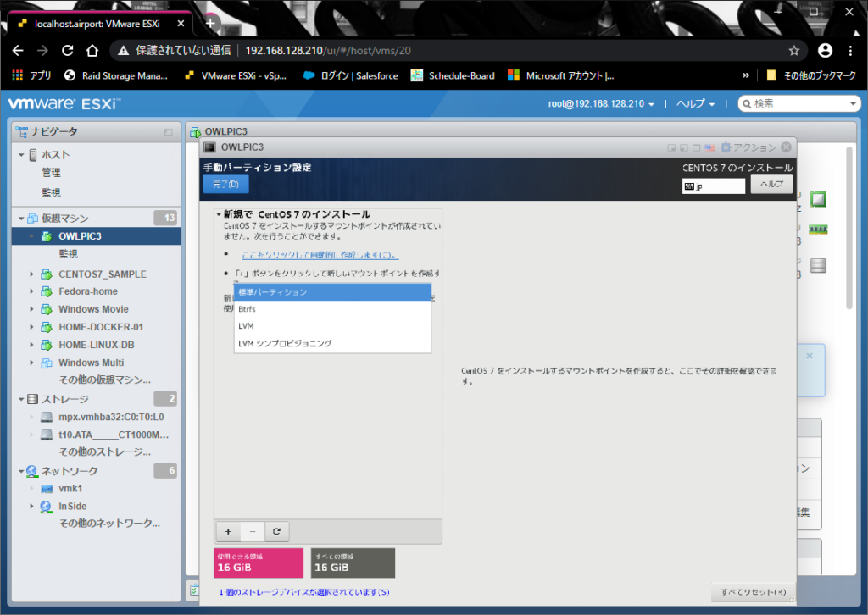Choose LVM in the partition scheme list
This screenshot has height=615, width=868.
pyautogui.click(x=332, y=326)
